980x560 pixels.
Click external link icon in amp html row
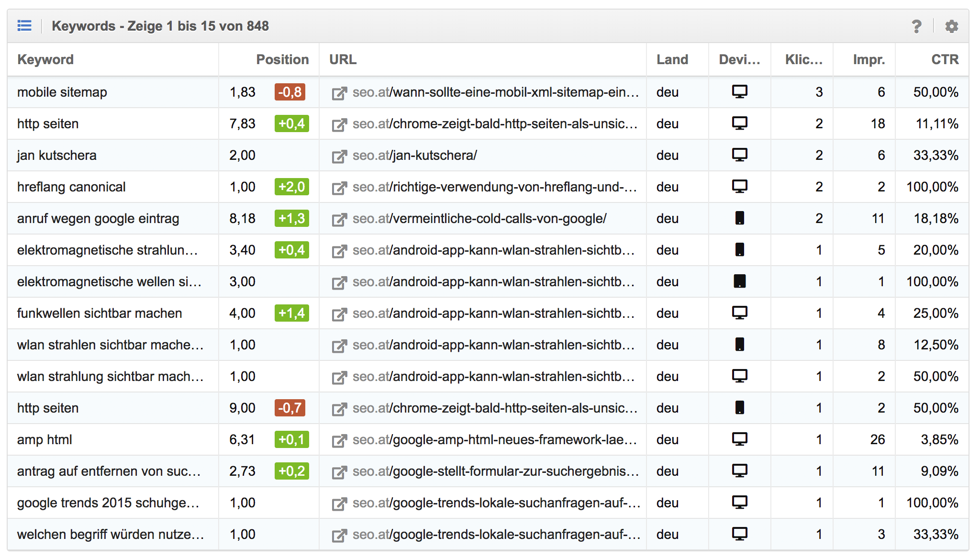click(339, 440)
